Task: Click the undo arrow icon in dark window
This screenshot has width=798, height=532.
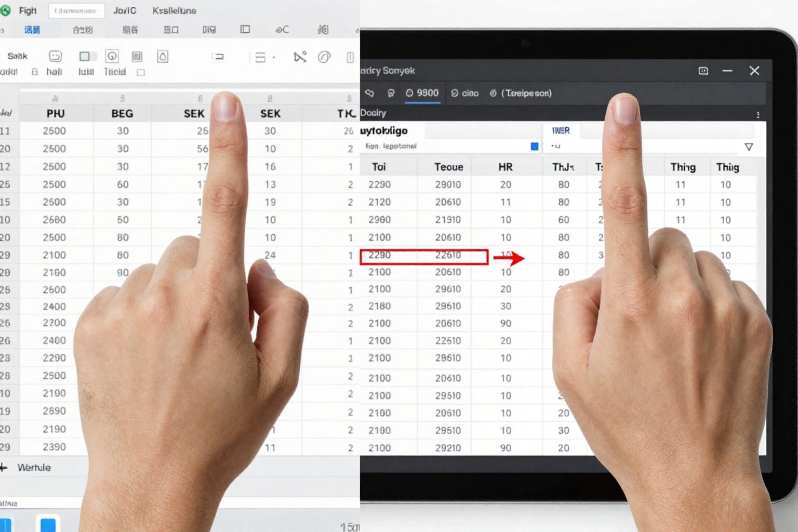Action: point(369,93)
